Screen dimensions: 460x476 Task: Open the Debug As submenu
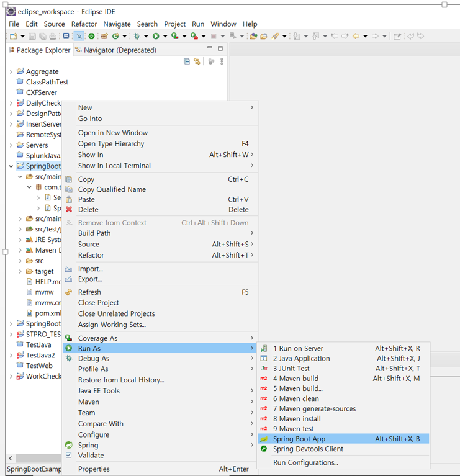pyautogui.click(x=160, y=358)
